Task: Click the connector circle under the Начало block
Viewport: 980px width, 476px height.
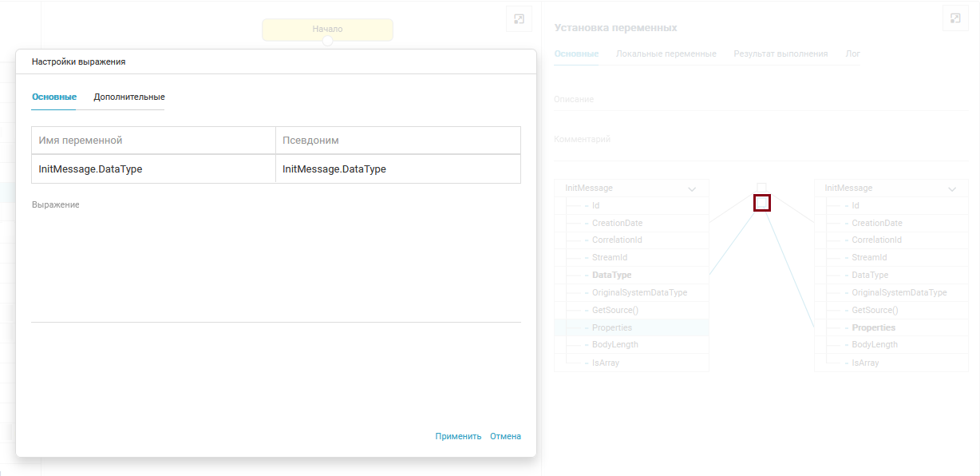Action: coord(327,41)
